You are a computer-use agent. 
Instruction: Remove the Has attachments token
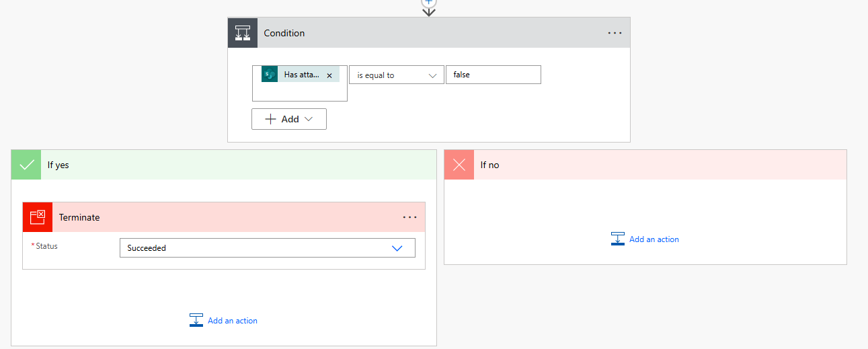[x=329, y=75]
